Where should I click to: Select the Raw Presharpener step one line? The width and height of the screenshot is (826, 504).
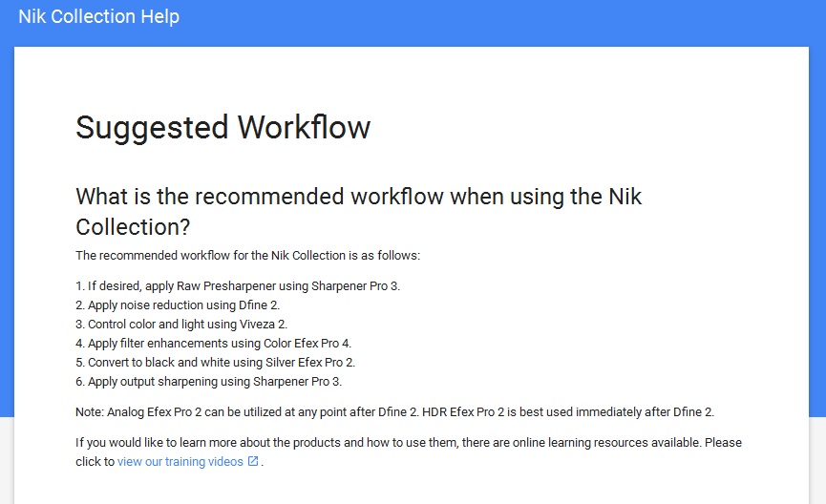coord(238,286)
